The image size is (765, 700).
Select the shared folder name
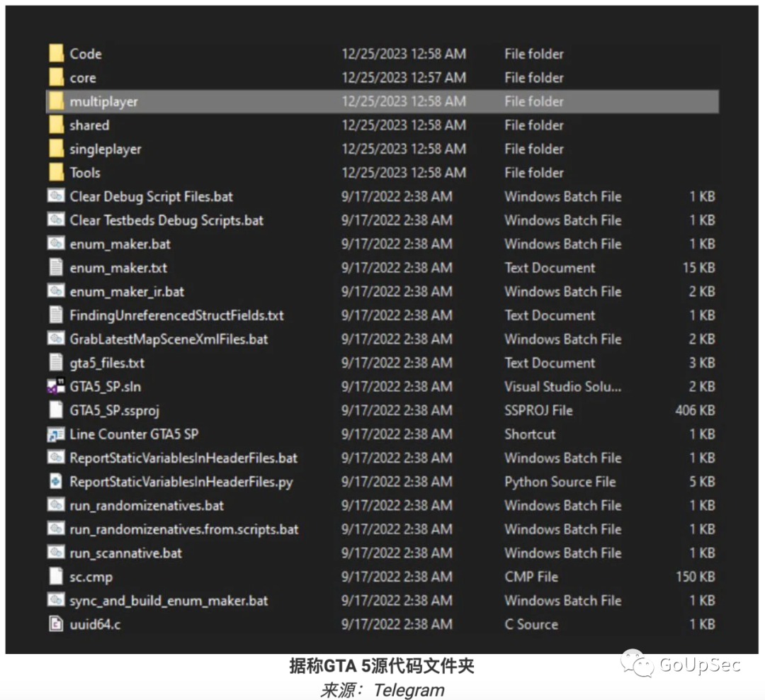point(89,125)
